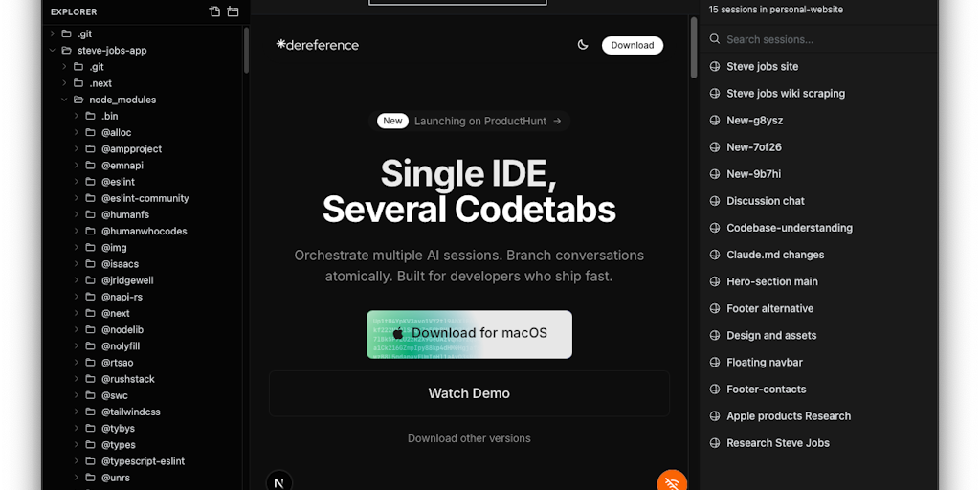Open the Launching on ProductHunt banner
The image size is (980, 490).
(x=469, y=121)
